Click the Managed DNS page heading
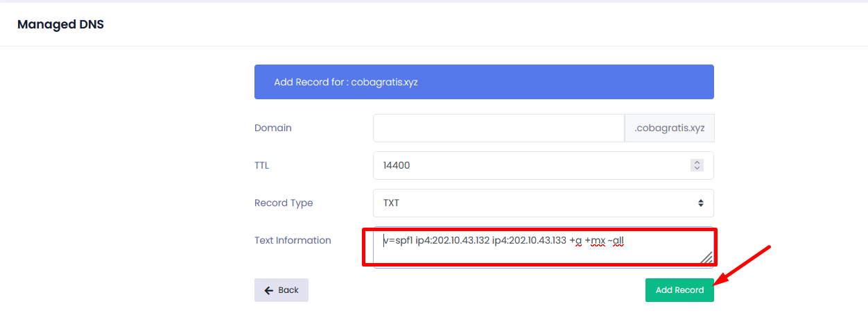Image resolution: width=868 pixels, height=313 pixels. pyautogui.click(x=60, y=25)
